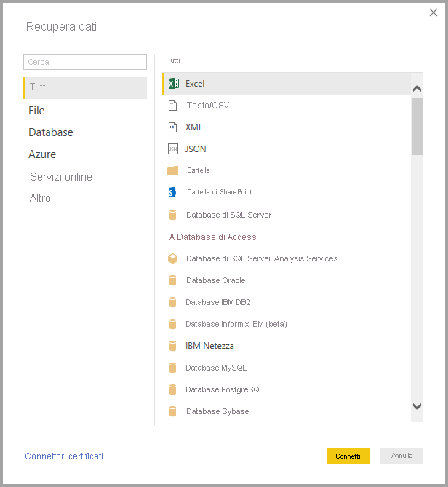Open the Connettori certificati link
Image resolution: width=448 pixels, height=487 pixels.
point(64,456)
